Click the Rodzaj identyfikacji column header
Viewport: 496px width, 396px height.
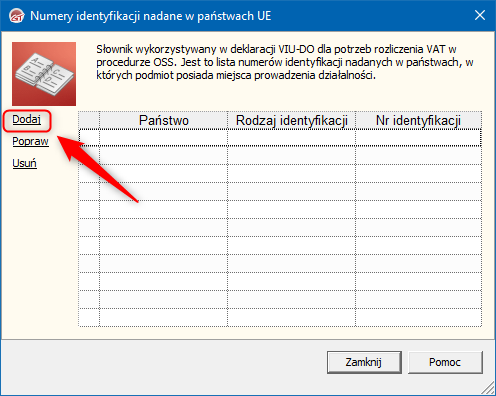[292, 120]
